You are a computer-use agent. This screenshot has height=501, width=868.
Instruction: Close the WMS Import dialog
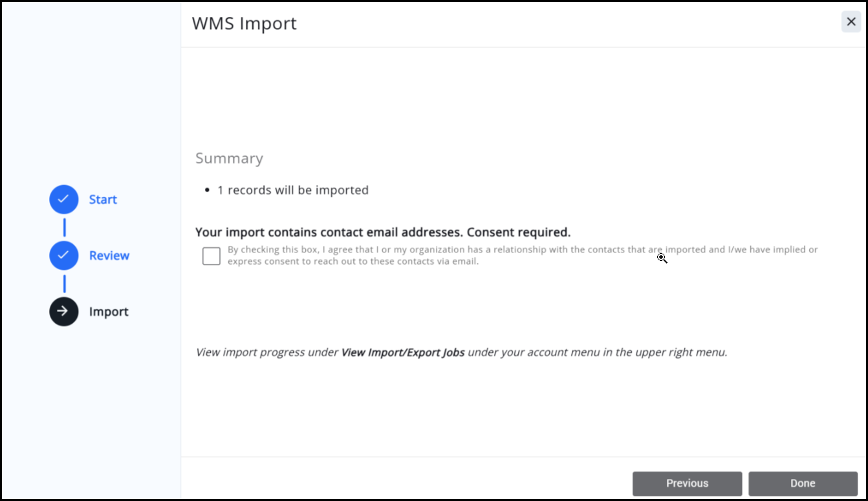tap(851, 22)
